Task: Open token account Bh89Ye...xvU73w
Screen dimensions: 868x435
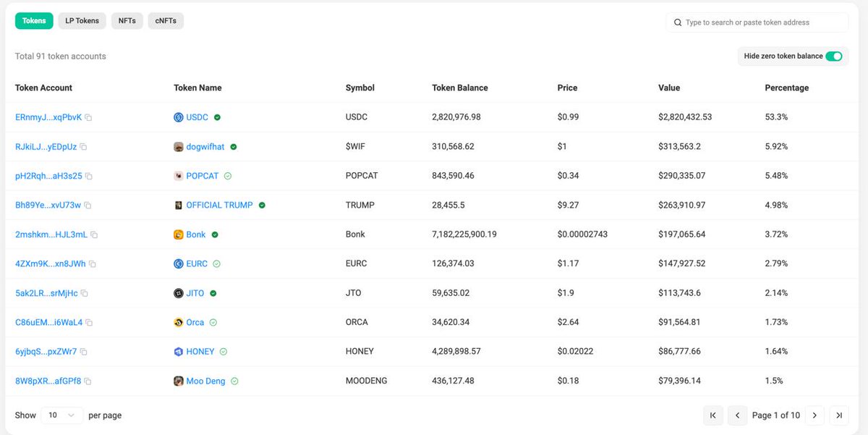Action: (48, 206)
